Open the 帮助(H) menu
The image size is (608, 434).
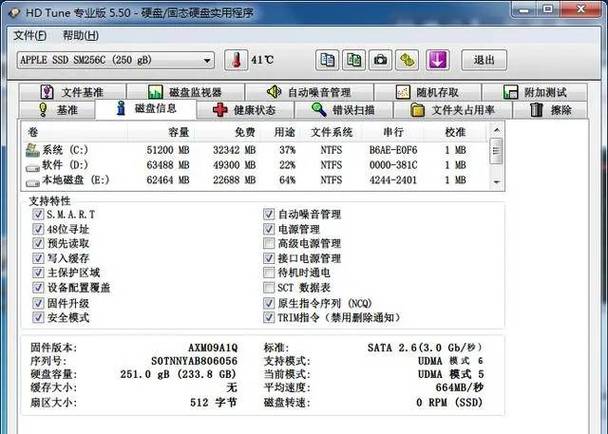pyautogui.click(x=81, y=36)
